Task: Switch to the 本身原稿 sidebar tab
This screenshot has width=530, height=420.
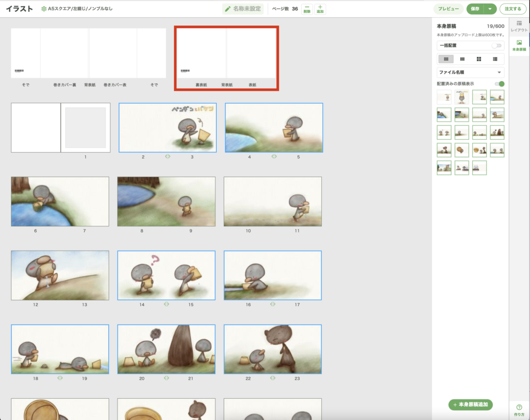Action: 519,46
